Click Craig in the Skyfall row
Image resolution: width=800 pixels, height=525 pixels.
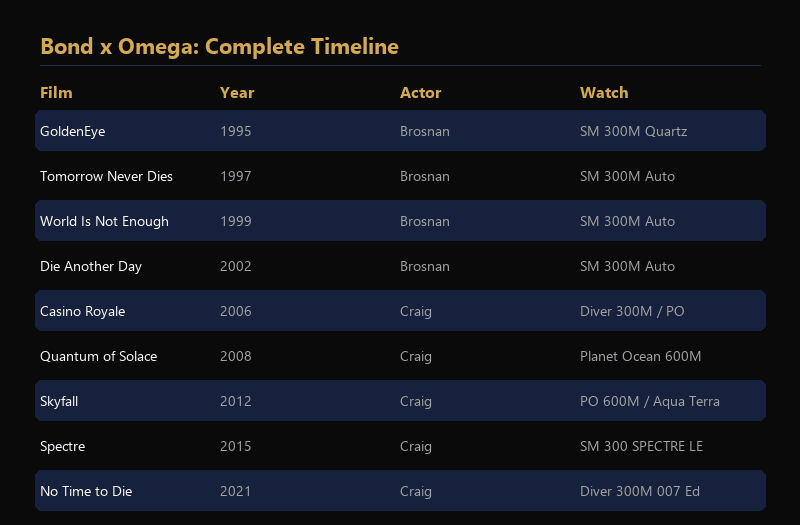[x=416, y=402]
